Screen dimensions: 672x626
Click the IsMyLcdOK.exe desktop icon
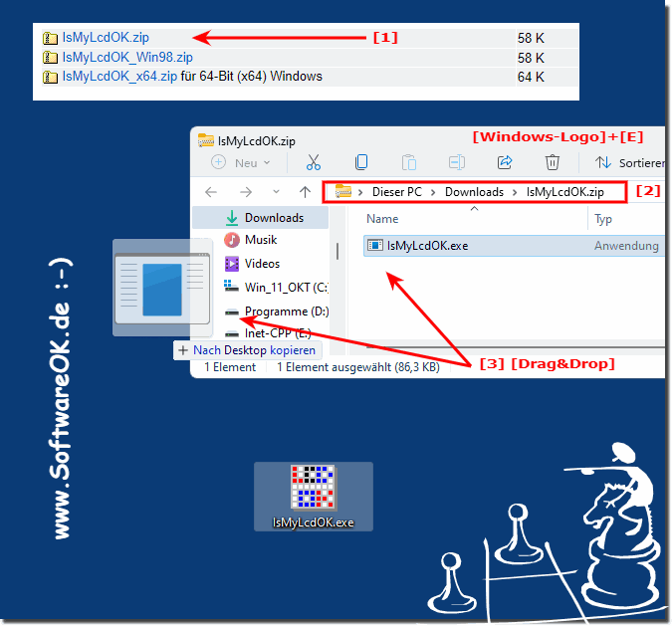pos(314,497)
